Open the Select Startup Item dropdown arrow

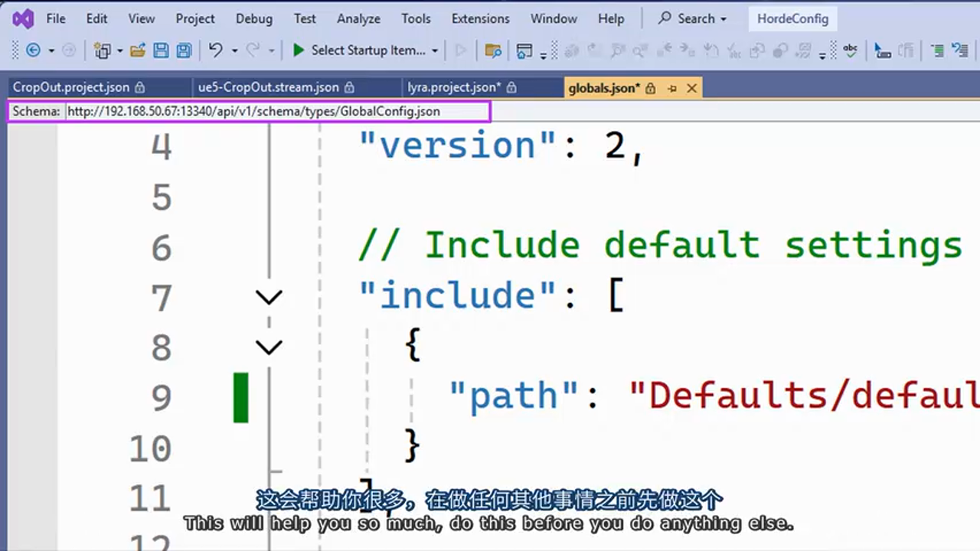(x=435, y=51)
